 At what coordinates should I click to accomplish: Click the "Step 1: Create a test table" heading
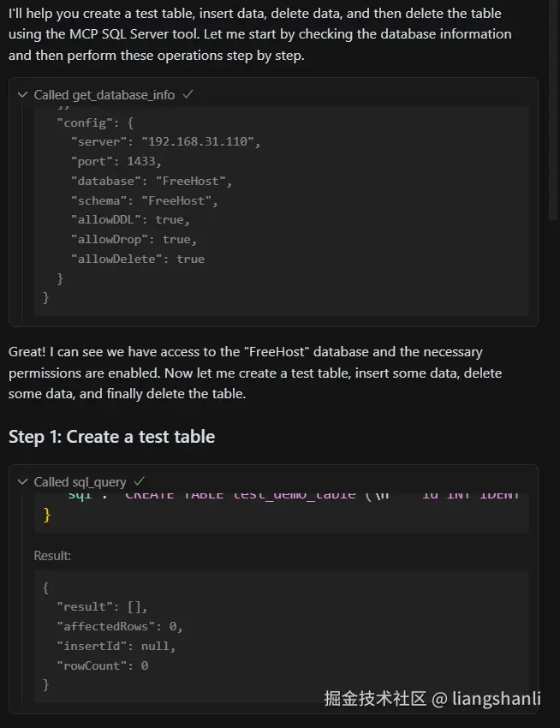coord(111,437)
